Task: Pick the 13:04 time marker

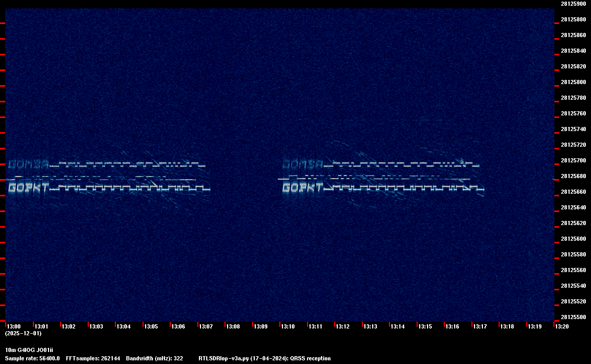Action: [x=124, y=326]
